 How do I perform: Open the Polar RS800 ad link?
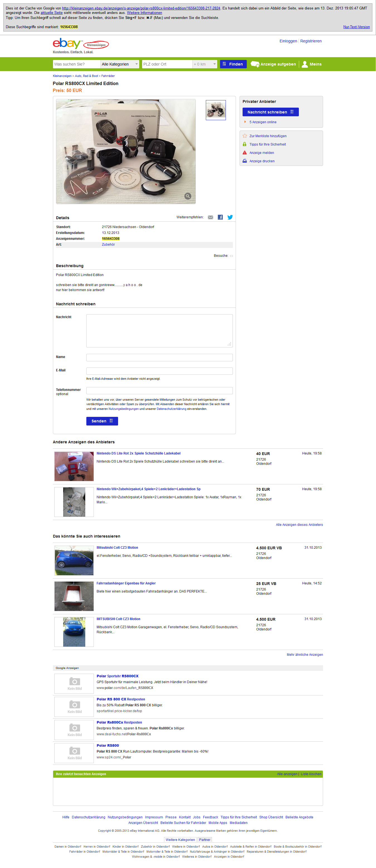click(108, 745)
